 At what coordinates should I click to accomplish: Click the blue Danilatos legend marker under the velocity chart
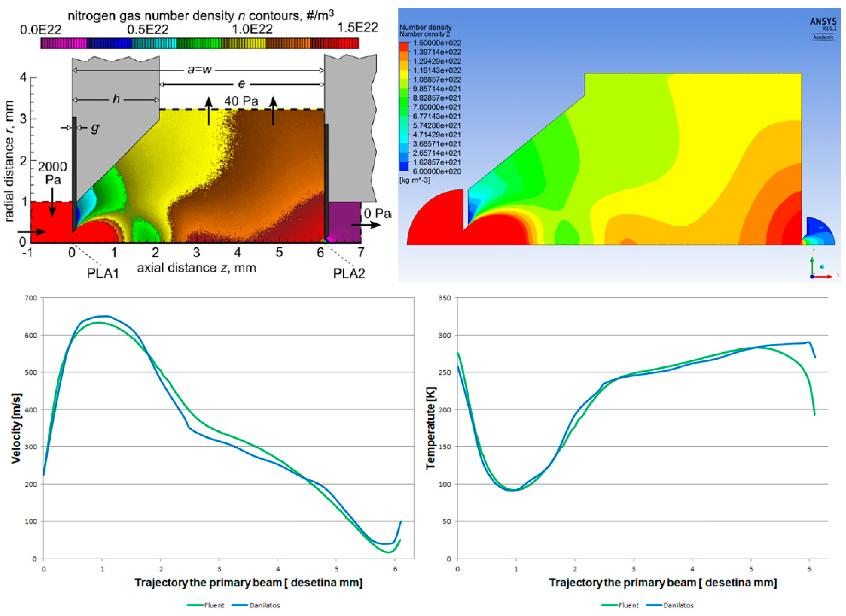(x=239, y=605)
